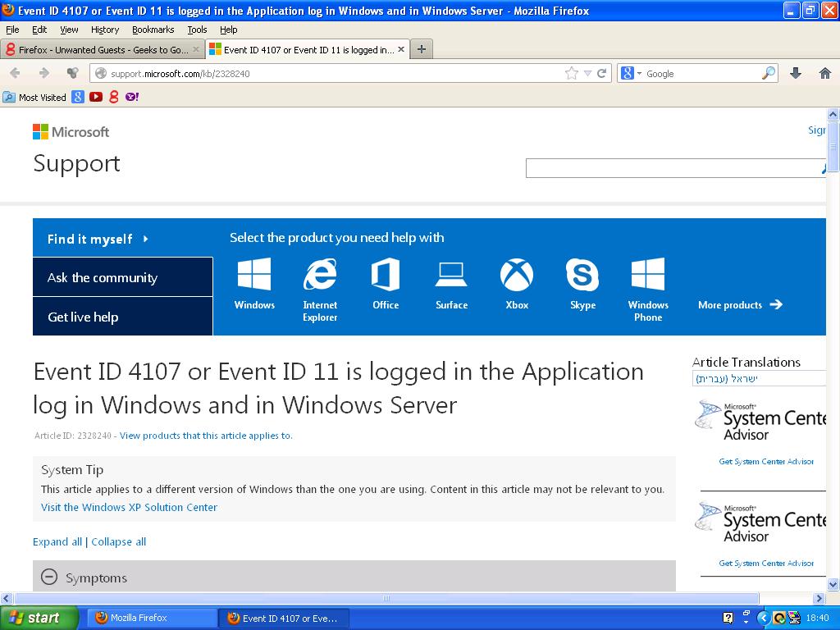This screenshot has height=630, width=840.
Task: Open Most Visited bookmarks folder
Action: [x=34, y=97]
